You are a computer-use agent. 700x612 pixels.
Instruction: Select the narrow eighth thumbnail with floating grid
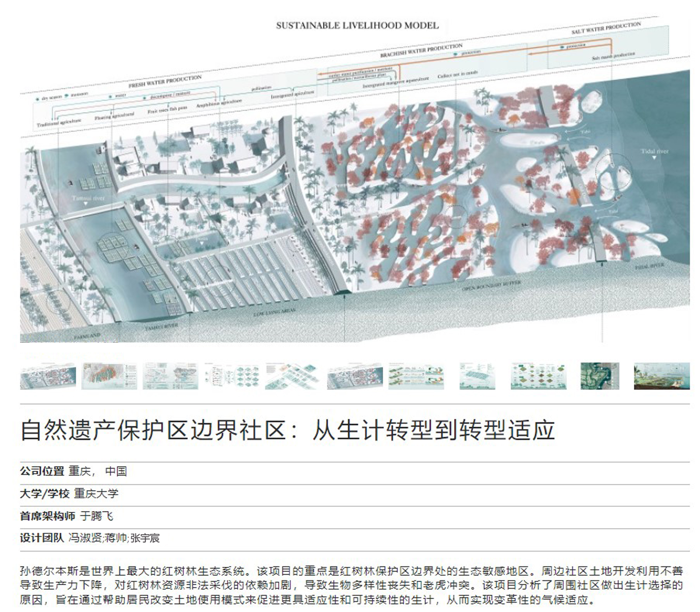pyautogui.click(x=477, y=376)
